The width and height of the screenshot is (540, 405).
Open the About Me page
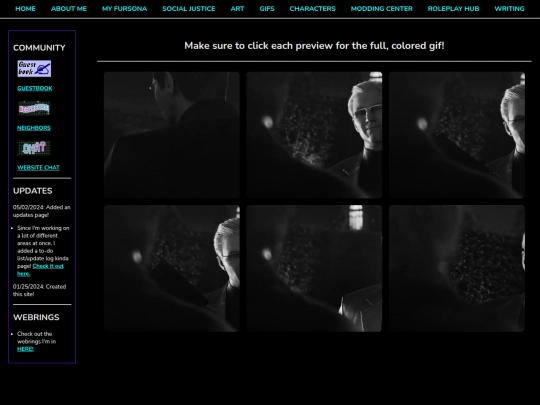point(69,9)
